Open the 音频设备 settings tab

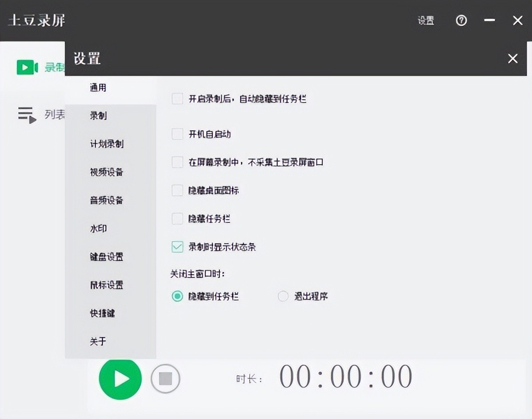pyautogui.click(x=111, y=200)
